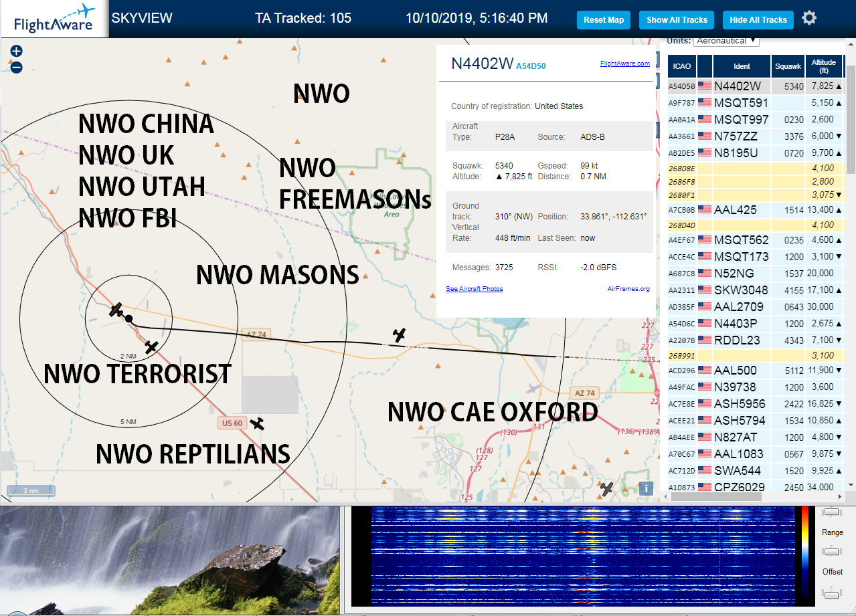The height and width of the screenshot is (616, 856).
Task: Open the AirFrames.org link
Action: pyautogui.click(x=628, y=289)
